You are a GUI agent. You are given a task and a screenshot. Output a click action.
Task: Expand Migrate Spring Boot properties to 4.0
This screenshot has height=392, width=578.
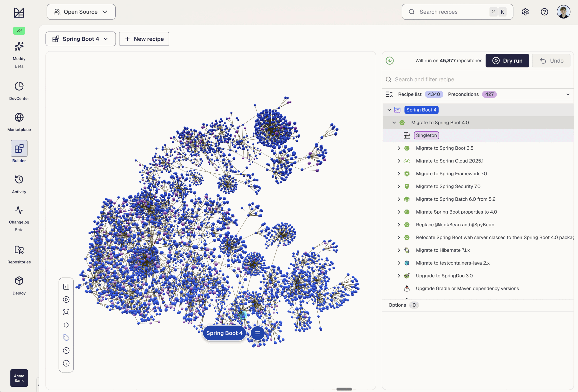(x=399, y=212)
